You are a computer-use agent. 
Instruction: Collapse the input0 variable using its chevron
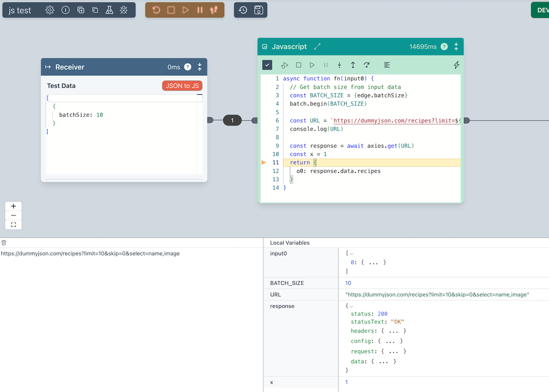[x=351, y=253]
